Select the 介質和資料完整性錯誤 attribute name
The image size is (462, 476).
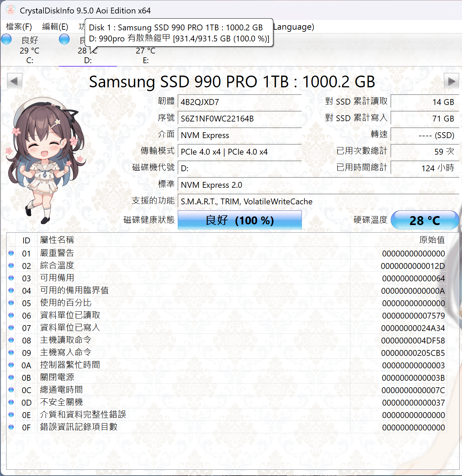[83, 415]
